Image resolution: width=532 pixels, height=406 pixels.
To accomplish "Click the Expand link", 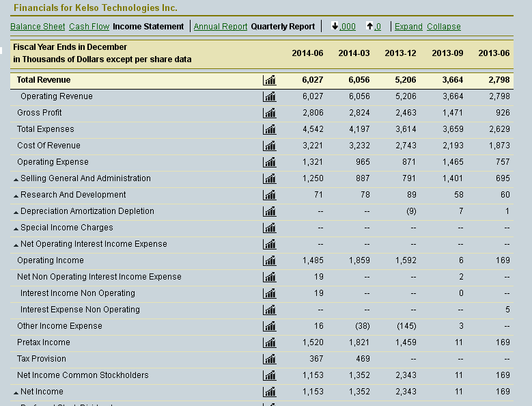I will click(x=408, y=27).
